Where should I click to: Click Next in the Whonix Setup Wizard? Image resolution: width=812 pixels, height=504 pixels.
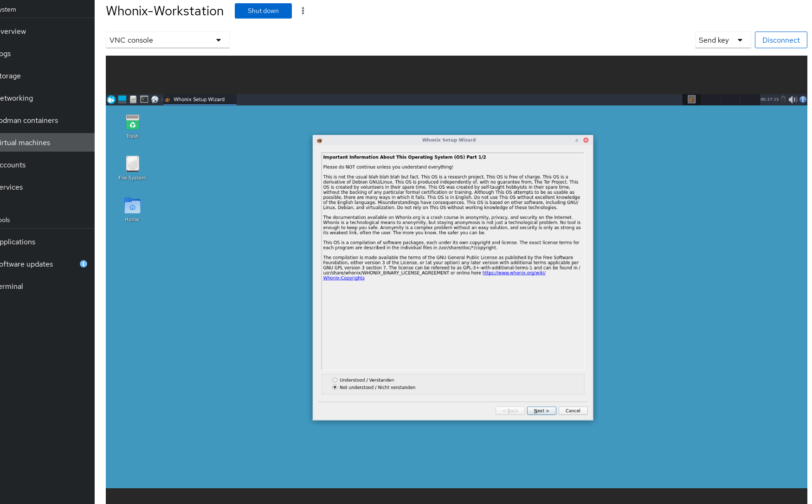click(541, 411)
